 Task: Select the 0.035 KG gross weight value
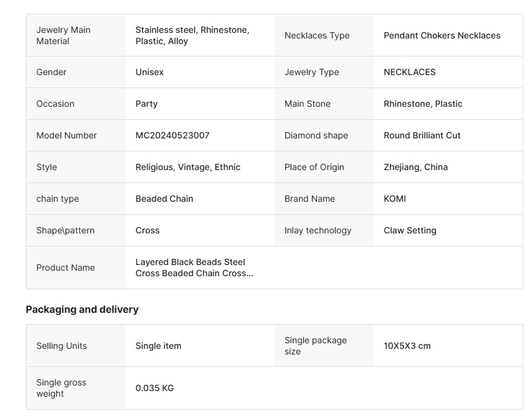(x=154, y=388)
